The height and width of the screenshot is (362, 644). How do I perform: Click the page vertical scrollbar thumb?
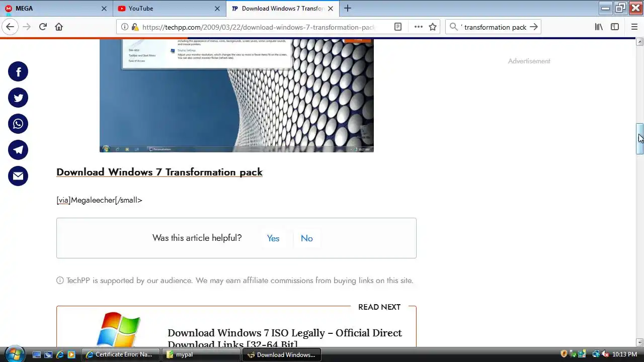pos(640,139)
